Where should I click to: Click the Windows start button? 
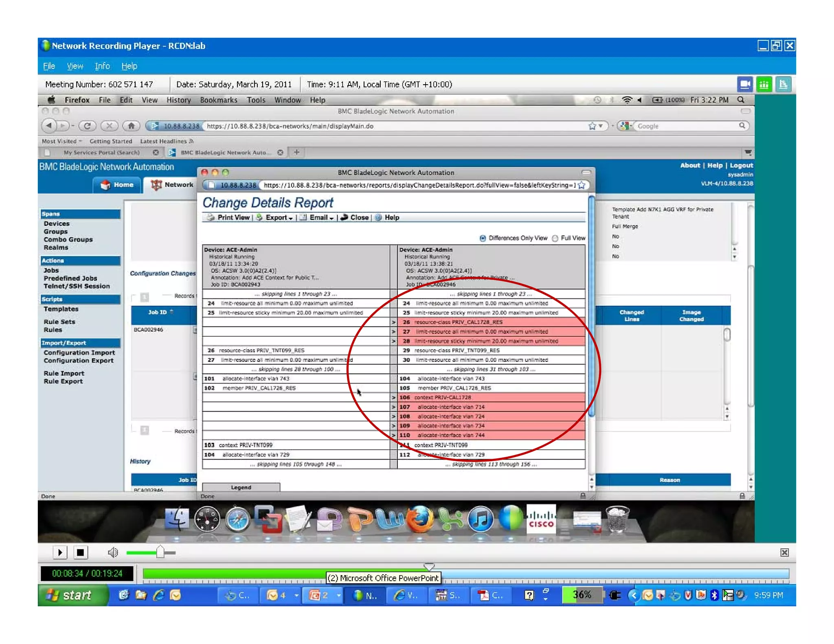(x=72, y=595)
